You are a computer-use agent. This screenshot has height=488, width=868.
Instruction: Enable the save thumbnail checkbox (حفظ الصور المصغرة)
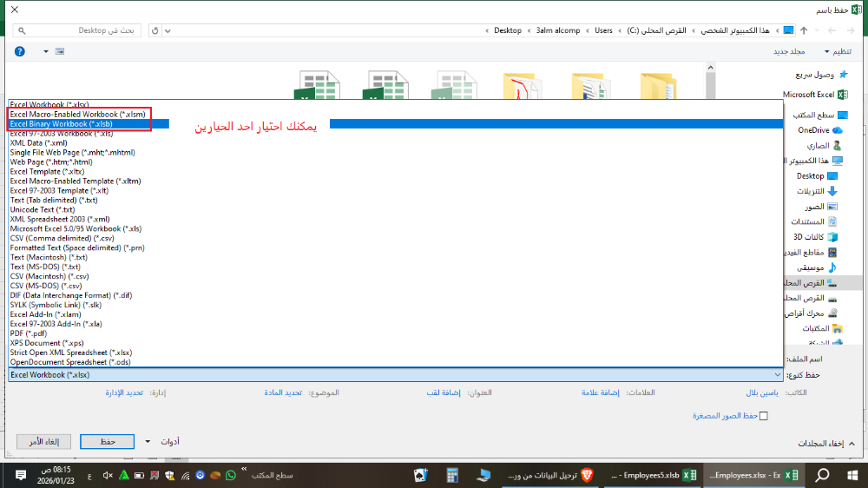pos(764,417)
